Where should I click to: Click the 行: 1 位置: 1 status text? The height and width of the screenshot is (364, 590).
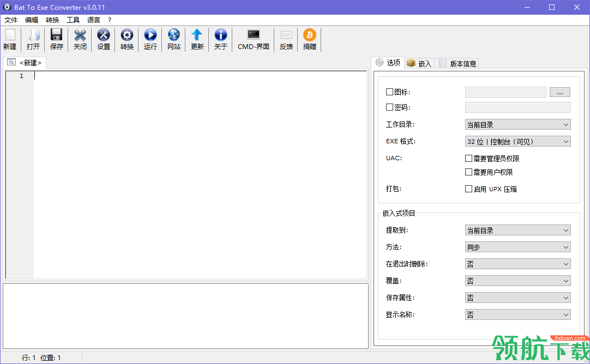(x=41, y=357)
